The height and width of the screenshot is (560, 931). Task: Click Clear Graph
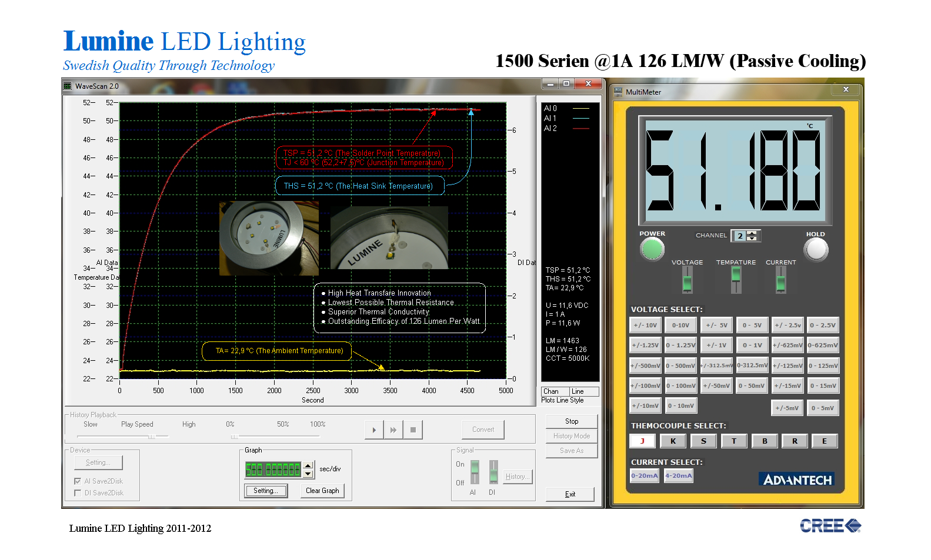click(x=322, y=491)
